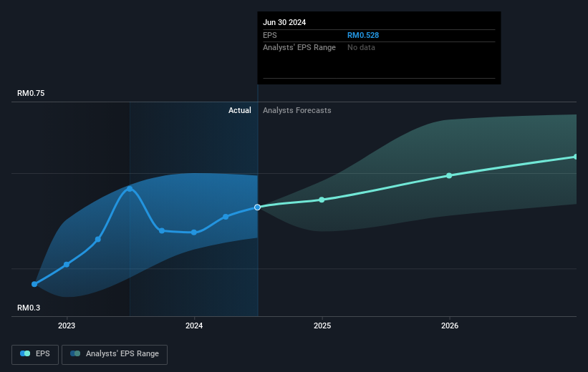Click the 2026 x-axis label
The width and height of the screenshot is (588, 372).
click(450, 325)
